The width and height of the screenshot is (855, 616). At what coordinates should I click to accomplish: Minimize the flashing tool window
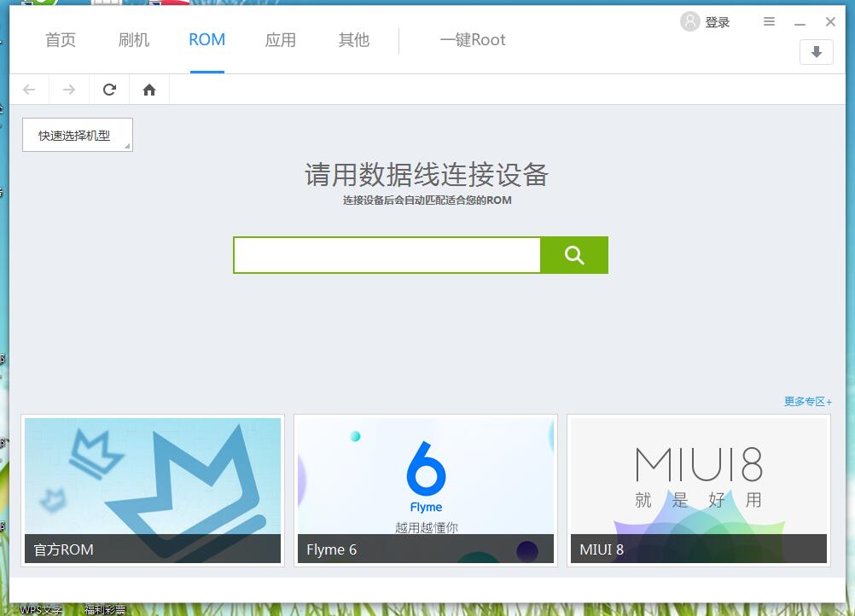pyautogui.click(x=800, y=22)
